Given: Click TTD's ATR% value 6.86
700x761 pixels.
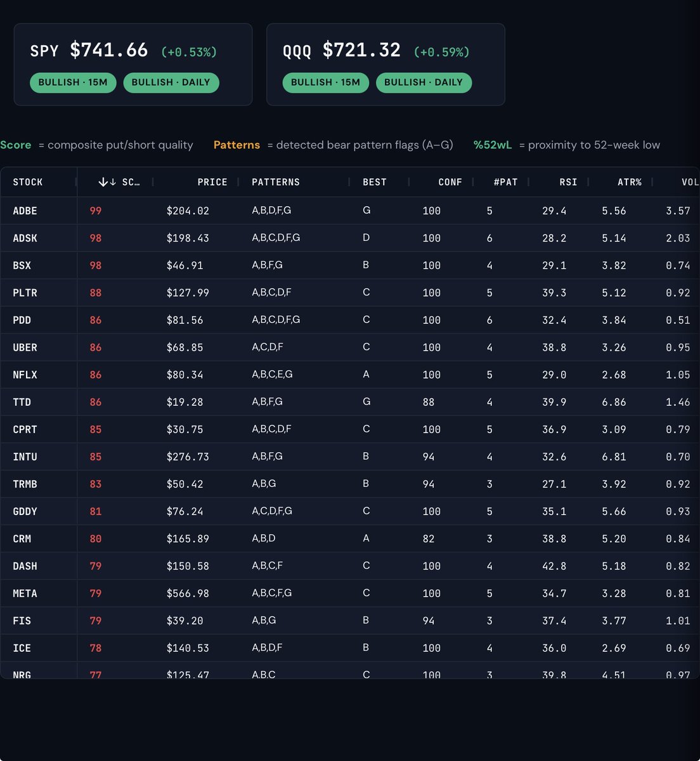Looking at the screenshot, I should (614, 402).
